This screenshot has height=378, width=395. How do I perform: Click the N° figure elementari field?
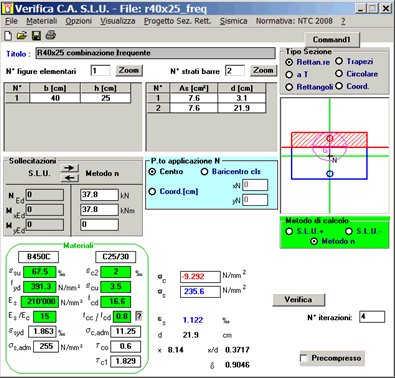pos(100,71)
